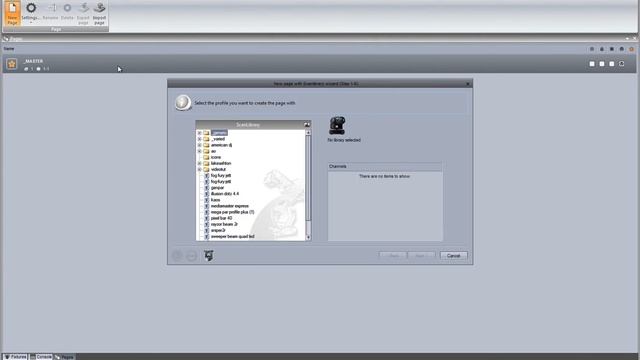Expand the _generic folder in ScanLibrary
This screenshot has height=360, width=640.
199,133
